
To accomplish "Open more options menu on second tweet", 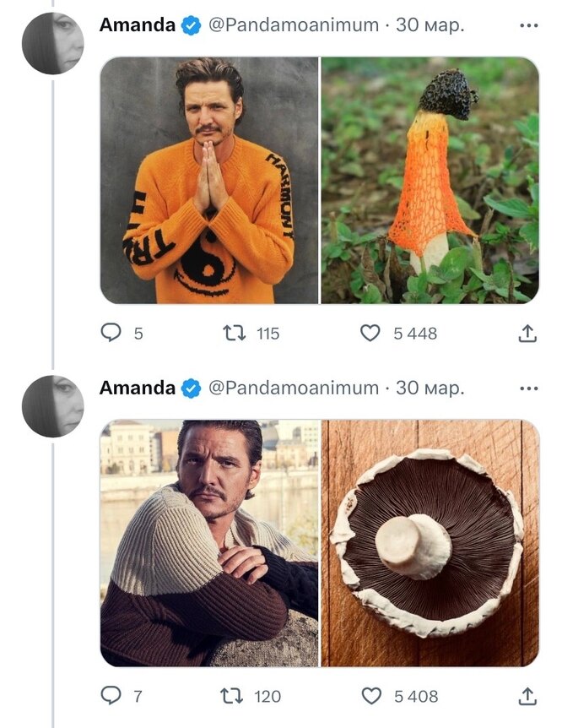I will point(528,388).
